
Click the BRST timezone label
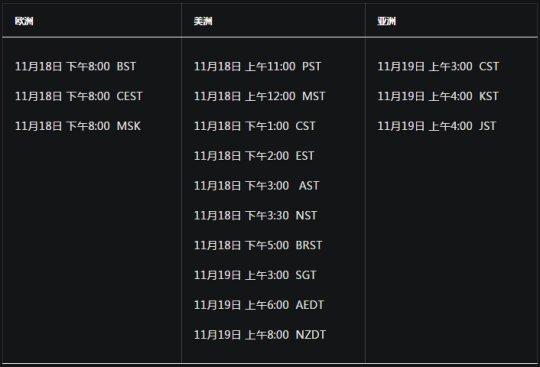tap(309, 245)
